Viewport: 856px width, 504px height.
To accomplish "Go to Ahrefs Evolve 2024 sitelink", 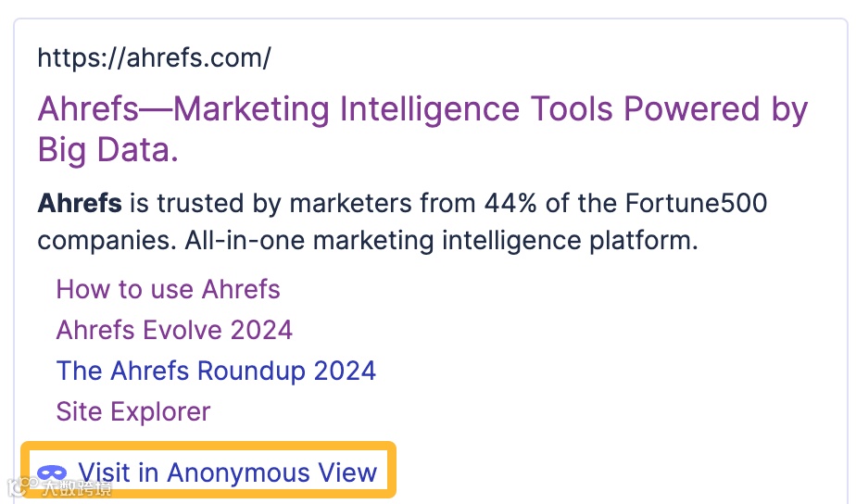I will coord(174,330).
